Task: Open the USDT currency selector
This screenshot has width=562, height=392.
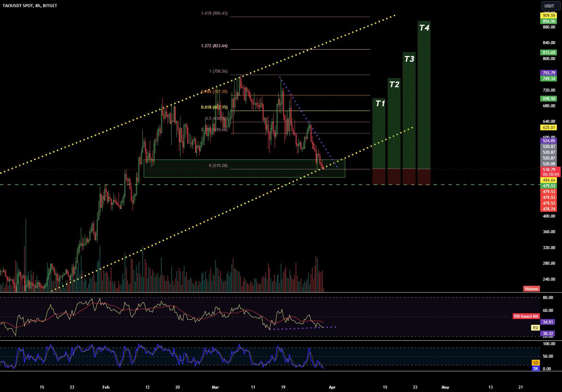Action: point(551,6)
